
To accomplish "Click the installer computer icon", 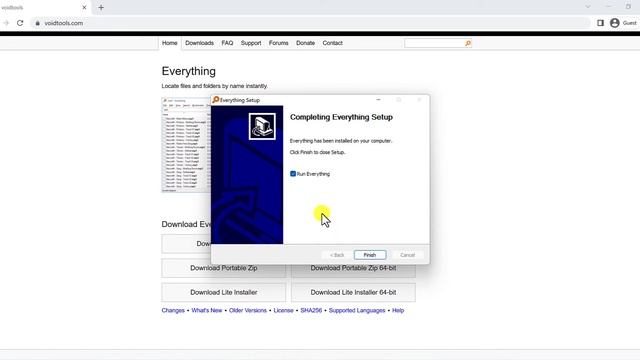I will coord(262,126).
